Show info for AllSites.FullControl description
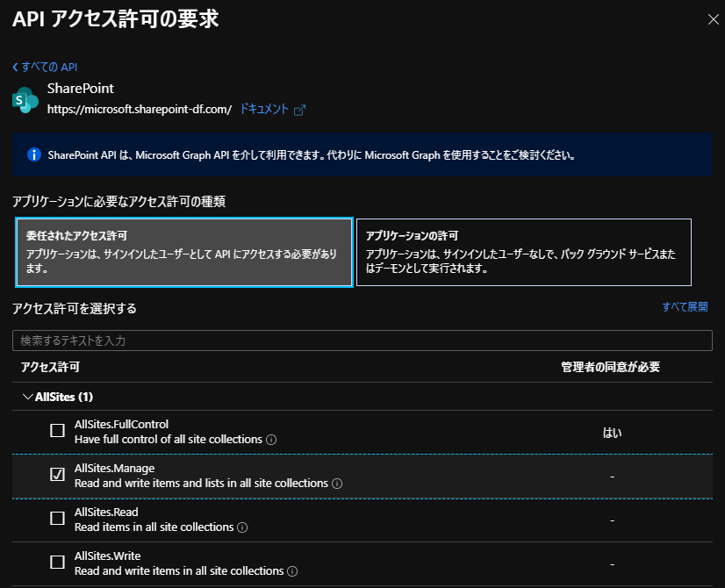The width and height of the screenshot is (725, 588). click(x=271, y=440)
